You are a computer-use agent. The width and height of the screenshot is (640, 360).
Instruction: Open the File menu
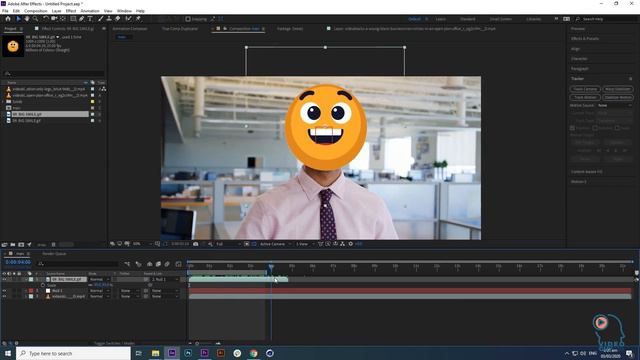[x=5, y=11]
